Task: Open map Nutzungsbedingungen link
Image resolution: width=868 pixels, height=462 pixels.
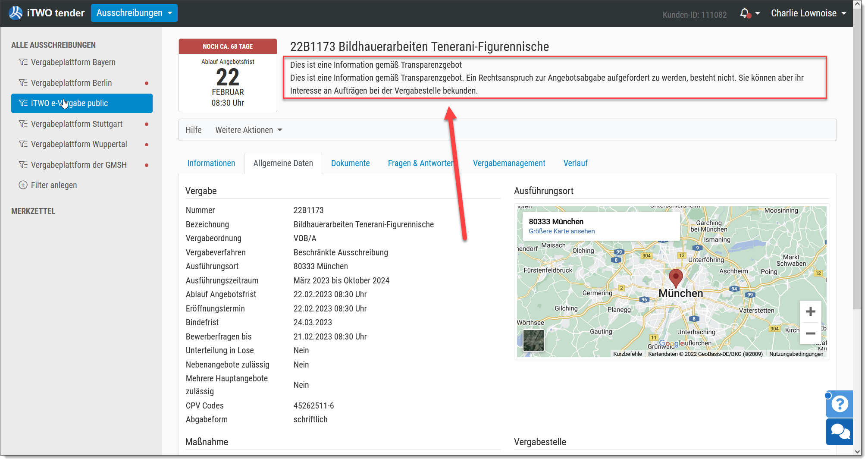Action: tap(796, 354)
